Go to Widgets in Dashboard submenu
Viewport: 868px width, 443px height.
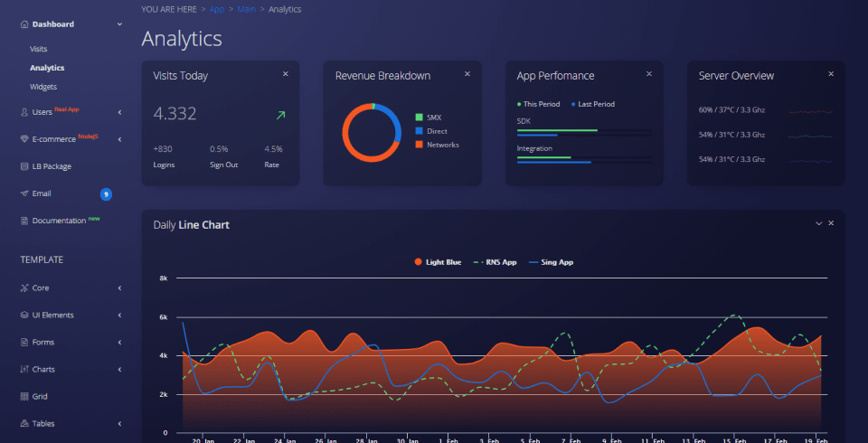click(43, 87)
